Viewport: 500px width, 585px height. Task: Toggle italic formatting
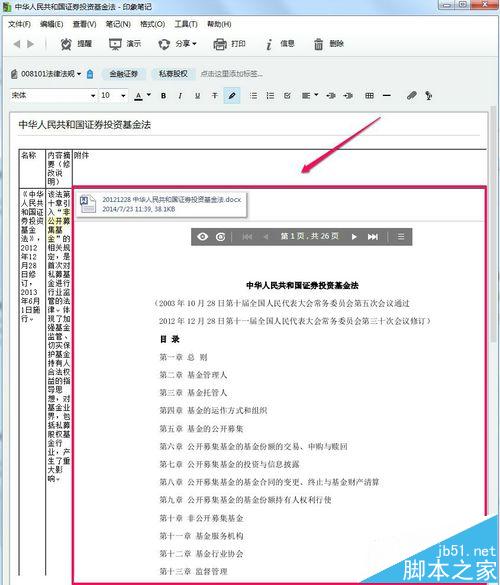(180, 96)
